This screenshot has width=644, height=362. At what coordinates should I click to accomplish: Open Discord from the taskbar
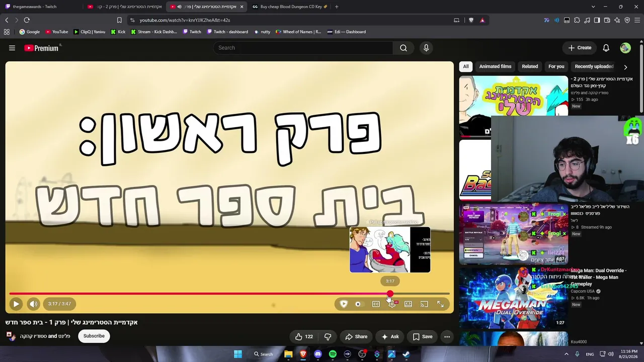point(318,354)
